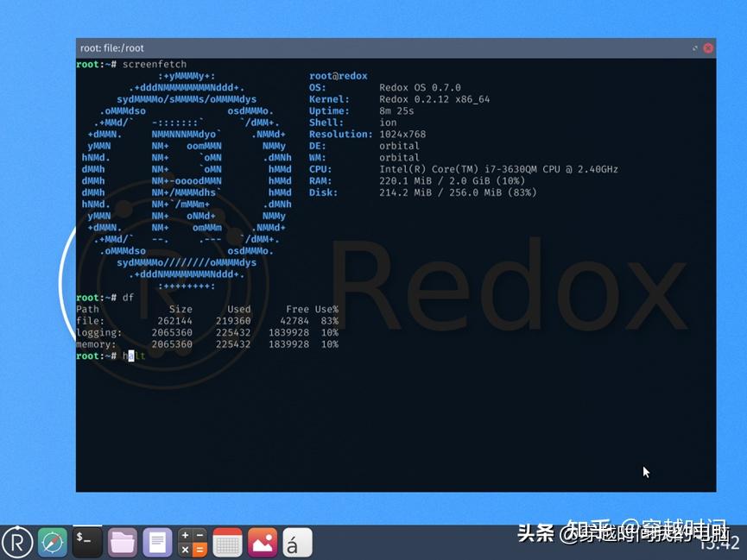Image resolution: width=747 pixels, height=560 pixels.
Task: Open the terminal emulator taskbar icon
Action: (87, 542)
